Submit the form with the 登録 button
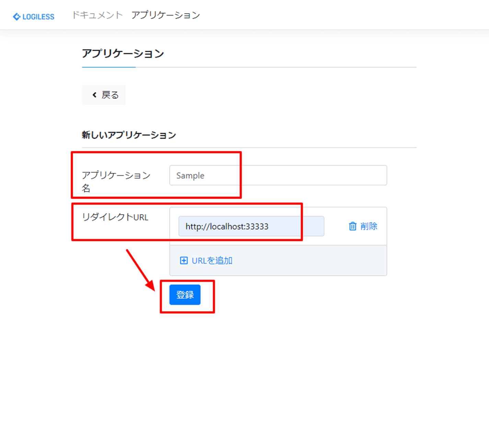The image size is (489, 448). (185, 295)
